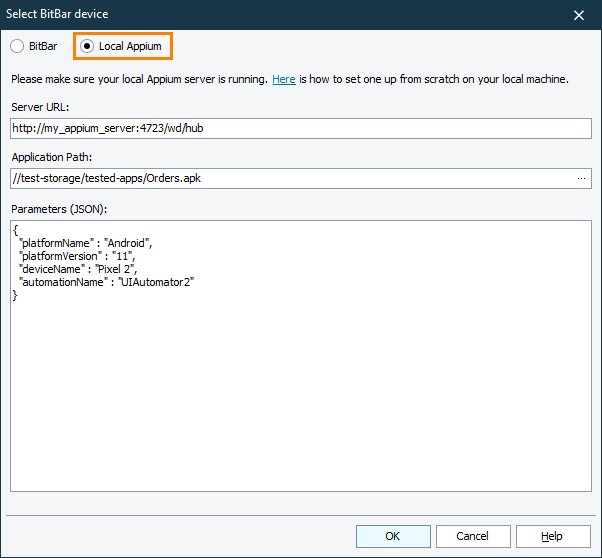Open the "Here" setup instructions link
Viewport: 602px width, 558px height.
[284, 79]
